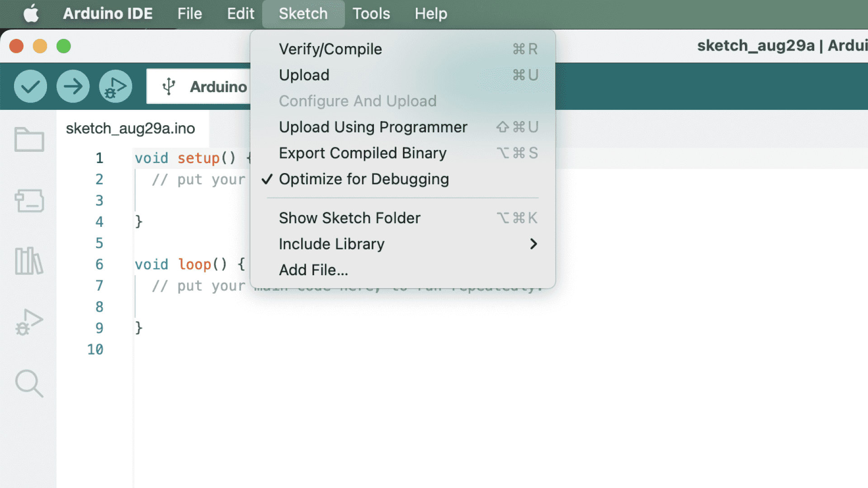
Task: Choose Verify/Compile from Sketch menu
Action: 330,49
